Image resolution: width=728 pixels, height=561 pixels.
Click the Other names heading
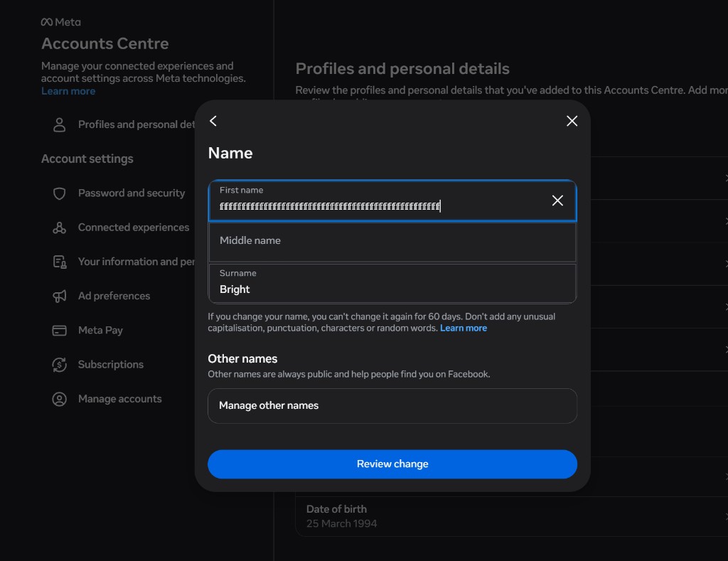(242, 358)
